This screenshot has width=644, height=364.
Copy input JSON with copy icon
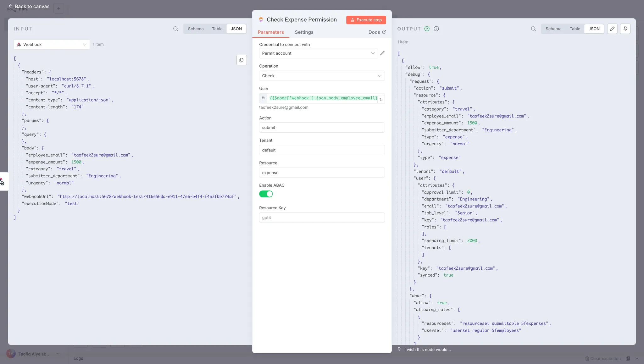click(x=241, y=60)
